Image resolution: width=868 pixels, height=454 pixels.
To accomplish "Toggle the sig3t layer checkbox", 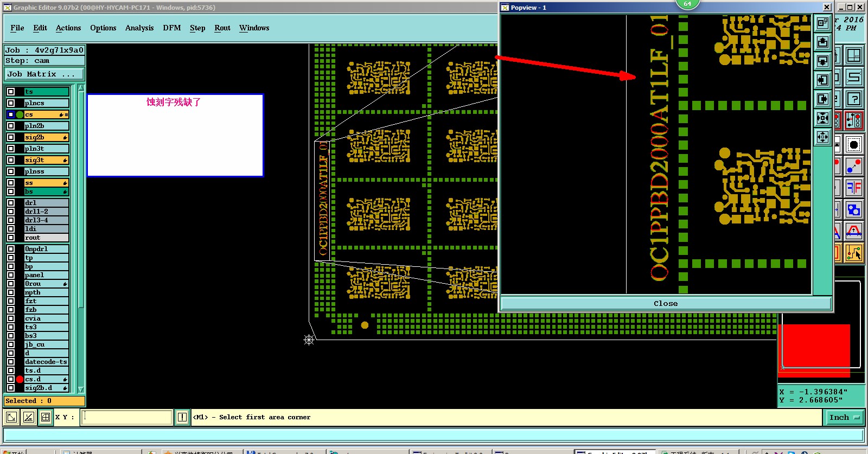I will pos(11,160).
